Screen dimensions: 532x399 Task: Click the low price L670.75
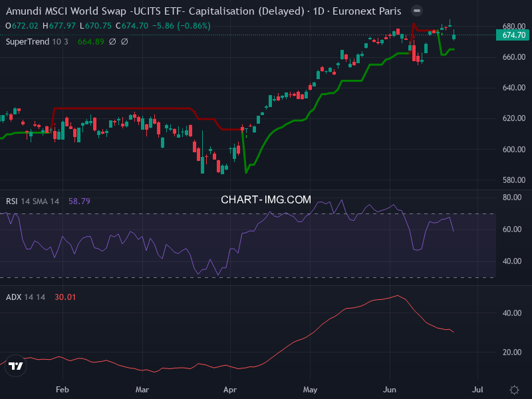(96, 26)
